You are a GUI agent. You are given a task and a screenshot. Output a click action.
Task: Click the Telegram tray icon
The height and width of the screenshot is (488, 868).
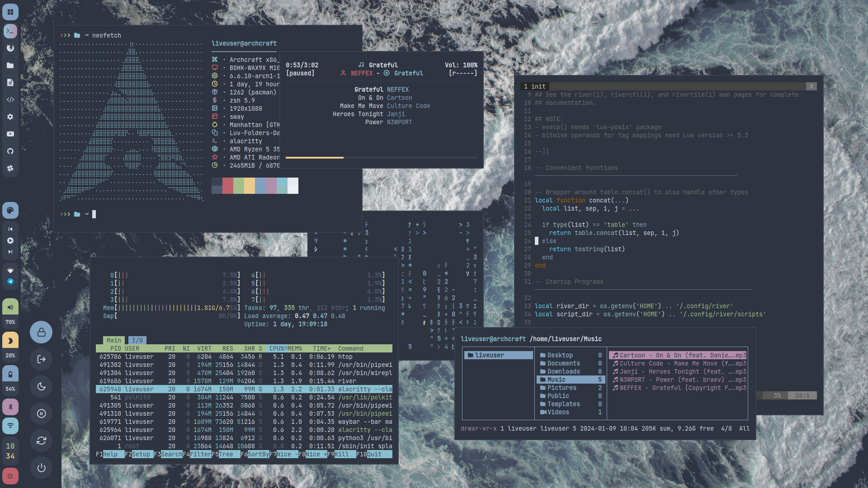click(x=10, y=282)
